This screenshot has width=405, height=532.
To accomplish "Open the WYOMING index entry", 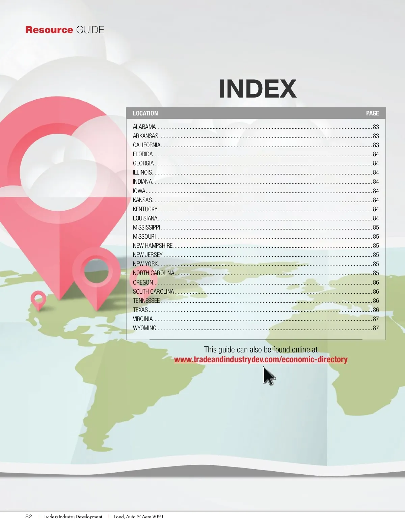I will click(144, 328).
